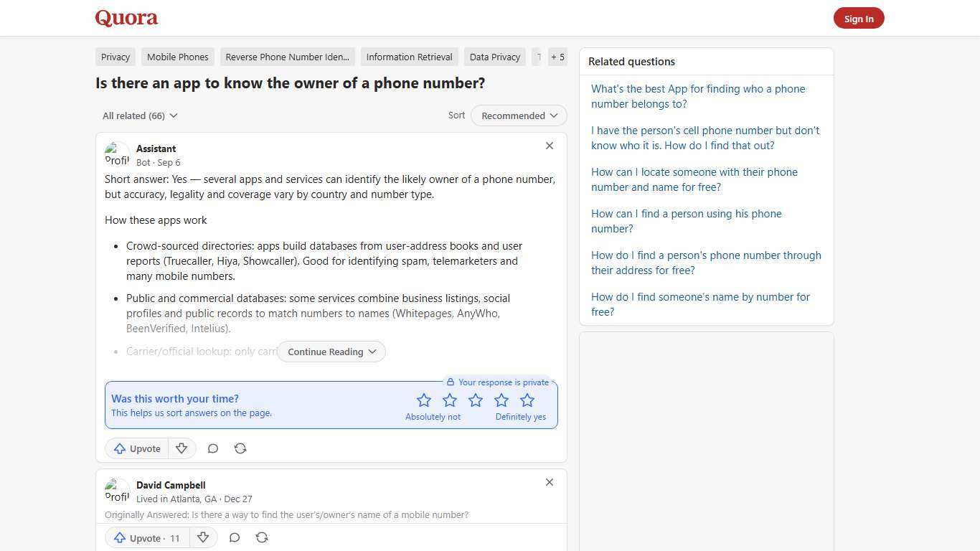Click the Sign In button
980x551 pixels.
tap(859, 18)
